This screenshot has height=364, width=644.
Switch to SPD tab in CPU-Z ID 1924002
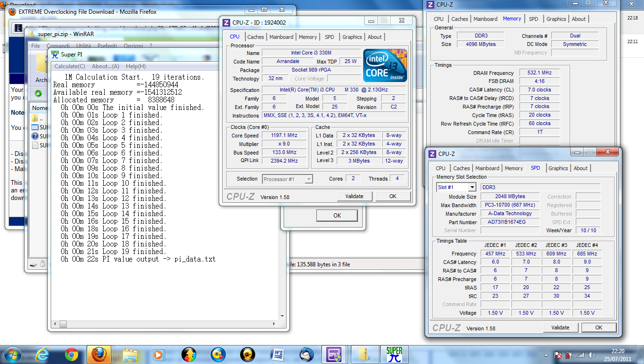coord(330,37)
